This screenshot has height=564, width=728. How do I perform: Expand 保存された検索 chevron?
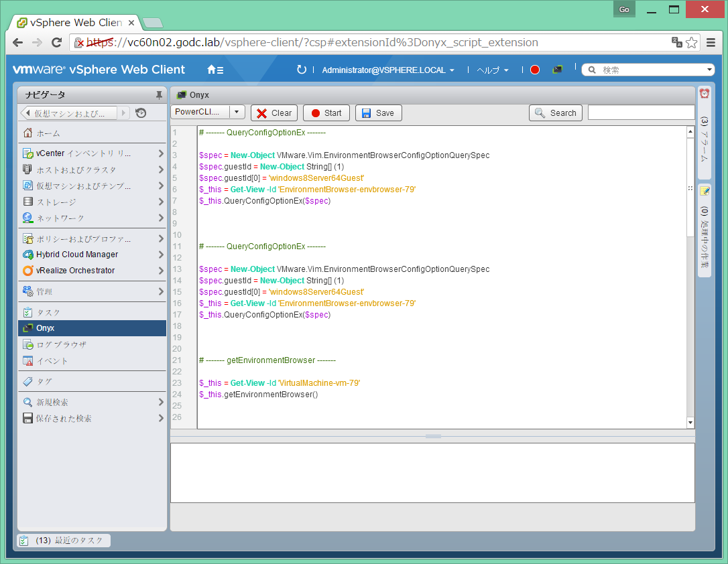(x=161, y=418)
